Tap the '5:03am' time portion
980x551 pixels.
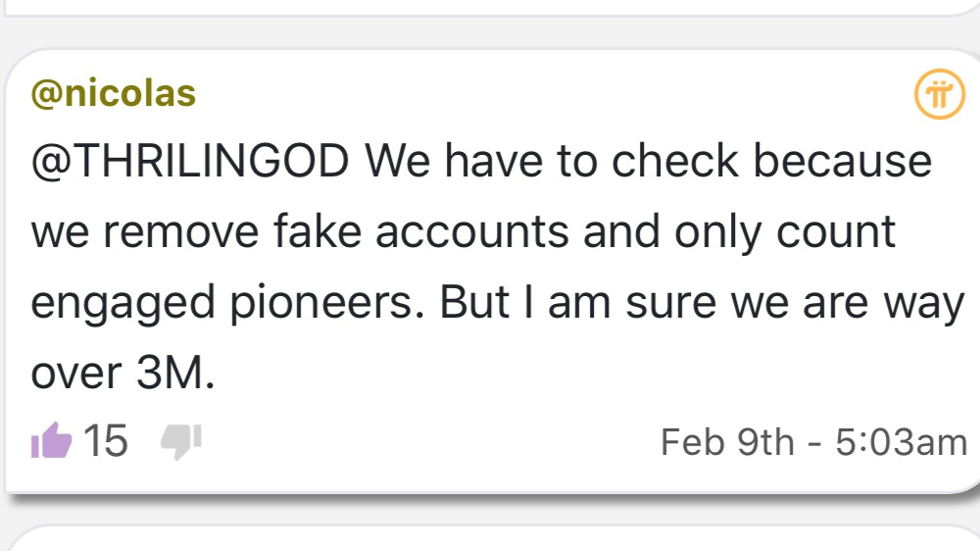coord(902,442)
